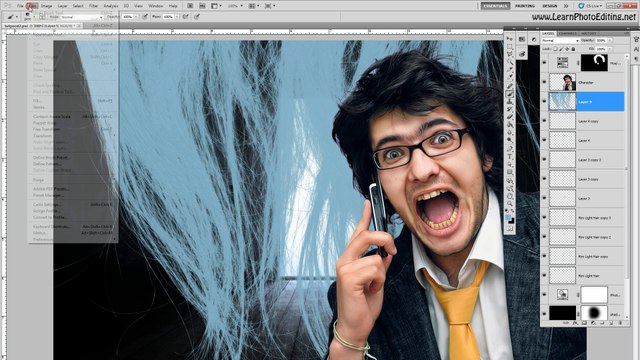The image size is (640, 360).
Task: Toggle Lock all padlock in Layers panel
Action: point(573,49)
